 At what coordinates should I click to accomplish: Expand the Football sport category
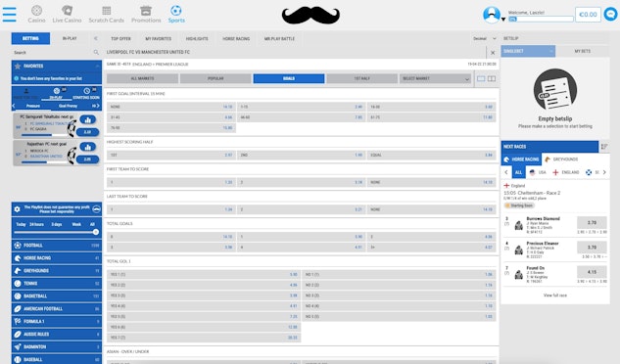point(57,246)
